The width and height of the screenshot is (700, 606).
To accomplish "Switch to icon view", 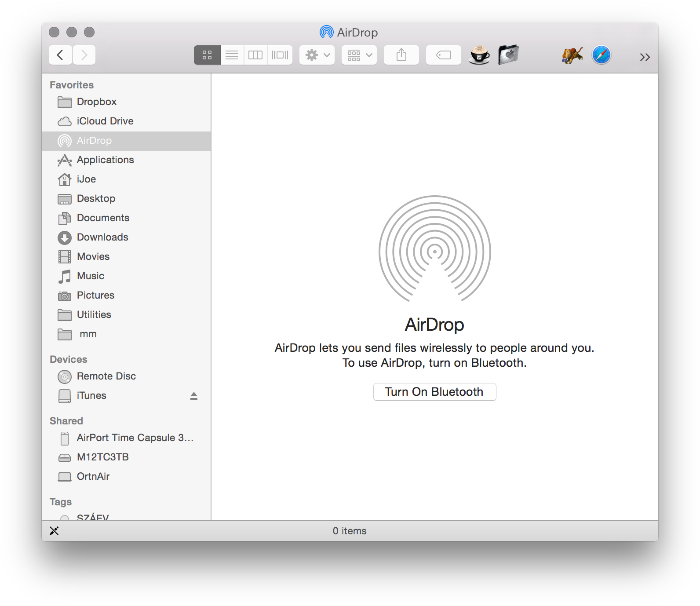I will pos(207,55).
